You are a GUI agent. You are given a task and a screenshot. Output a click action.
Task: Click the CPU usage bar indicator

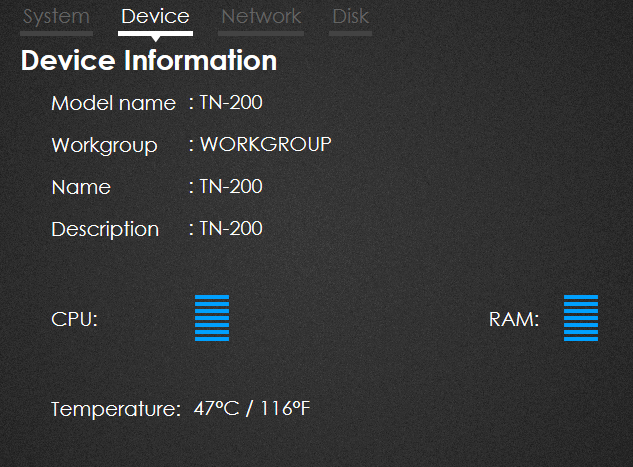(212, 318)
